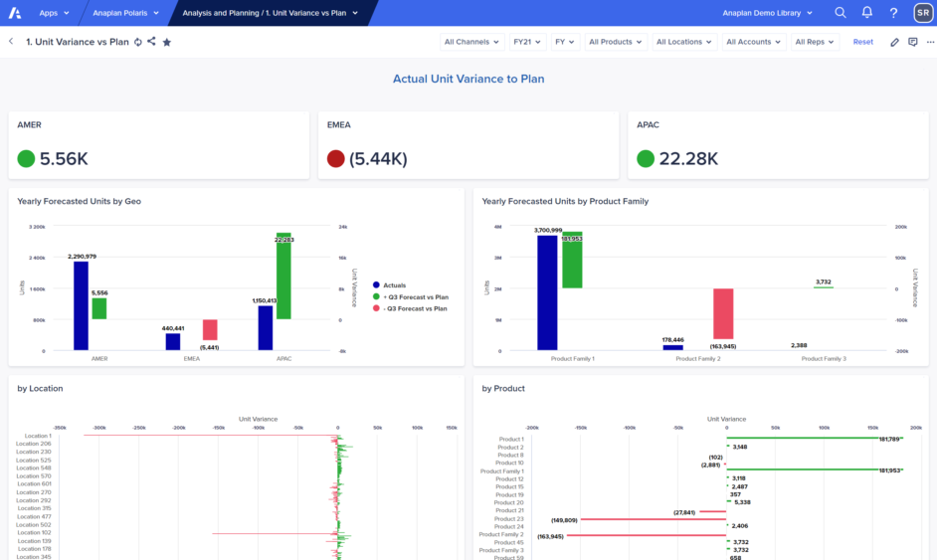Open the SR user profile avatar

[x=922, y=13]
